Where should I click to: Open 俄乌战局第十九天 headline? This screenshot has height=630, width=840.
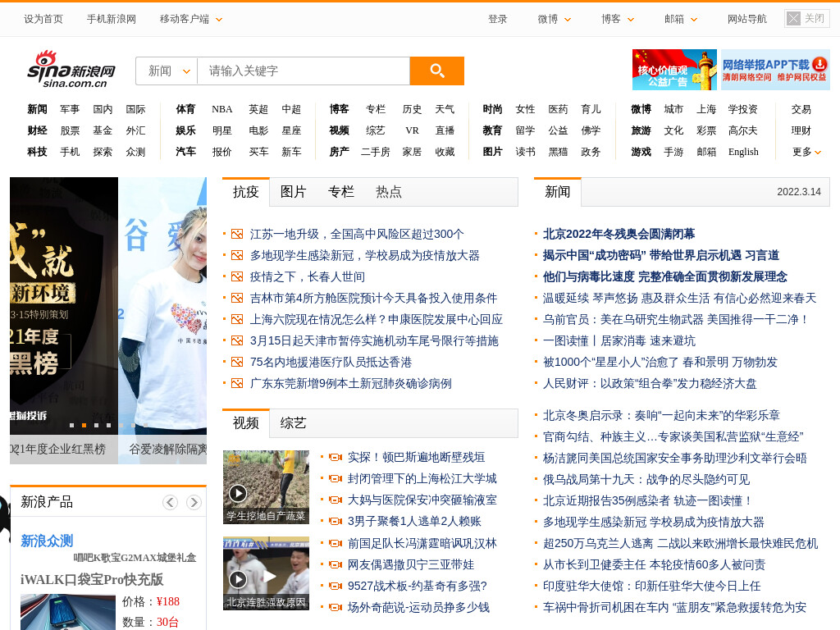point(646,479)
